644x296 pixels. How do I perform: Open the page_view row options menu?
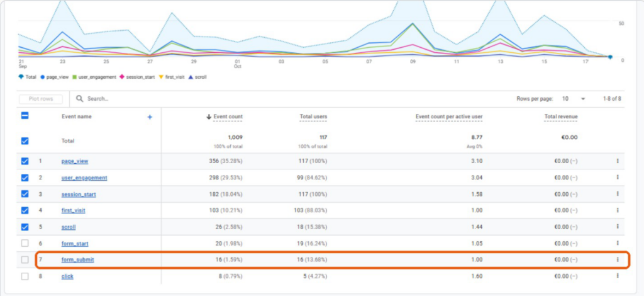coord(618,161)
